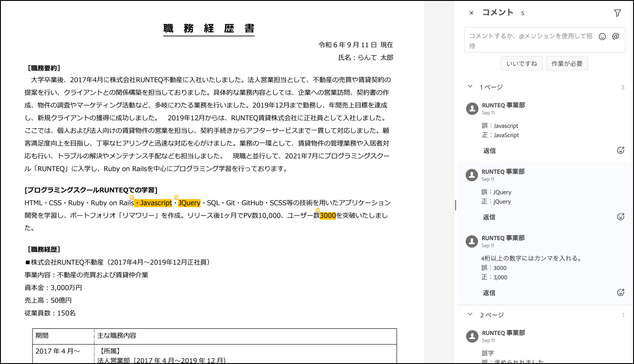The image size is (634, 364).
Task: Collapse the 1 ページ comment group
Action: [470, 87]
